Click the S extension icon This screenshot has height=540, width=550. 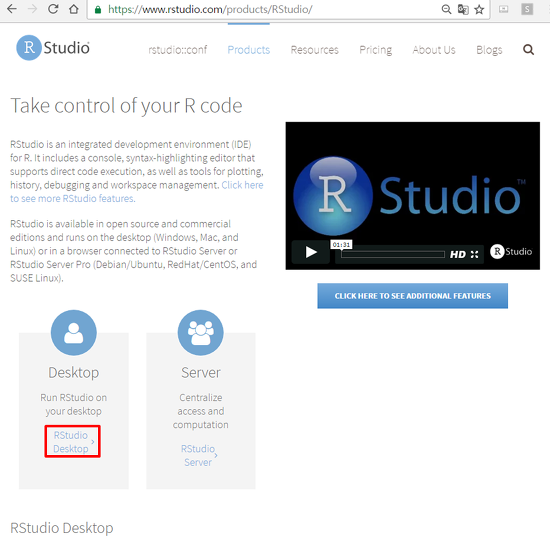point(527,9)
